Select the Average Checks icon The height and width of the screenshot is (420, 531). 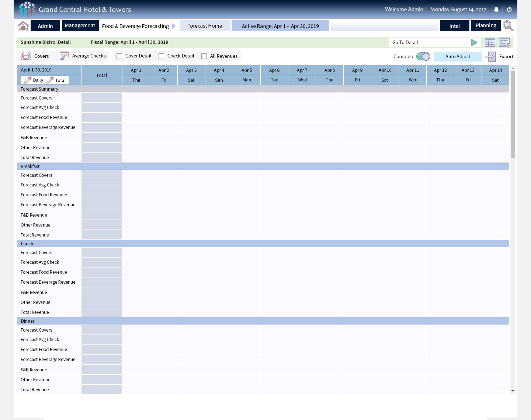point(64,56)
